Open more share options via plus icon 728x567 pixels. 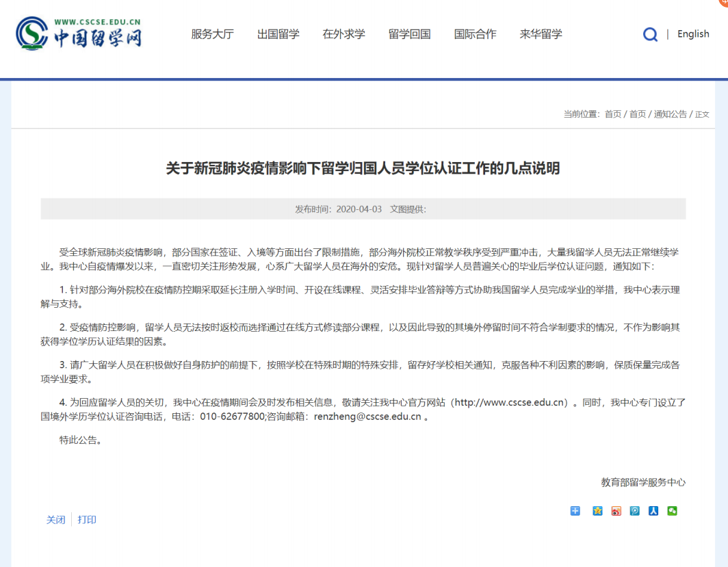click(575, 511)
